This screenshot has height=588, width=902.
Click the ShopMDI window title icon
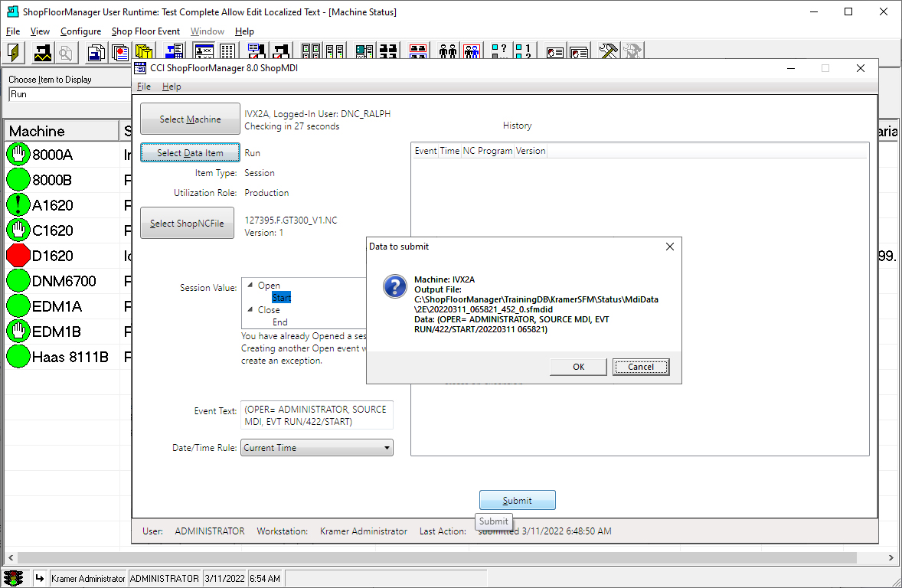(x=140, y=68)
